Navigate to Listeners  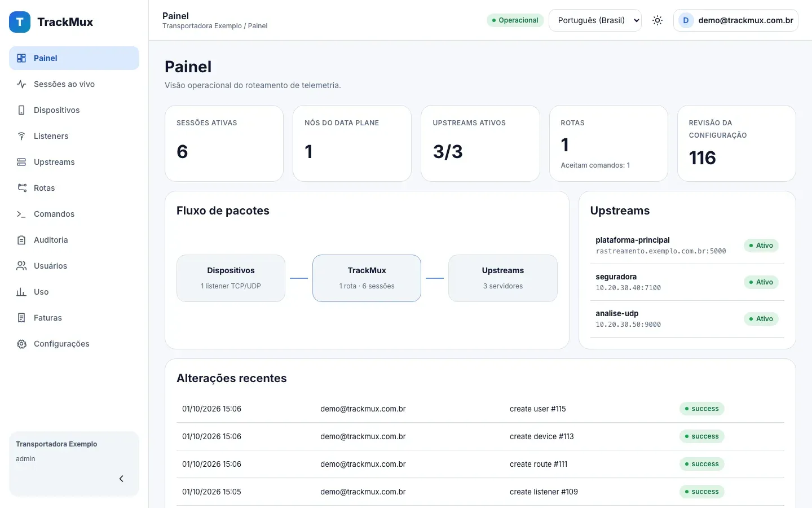point(74,136)
